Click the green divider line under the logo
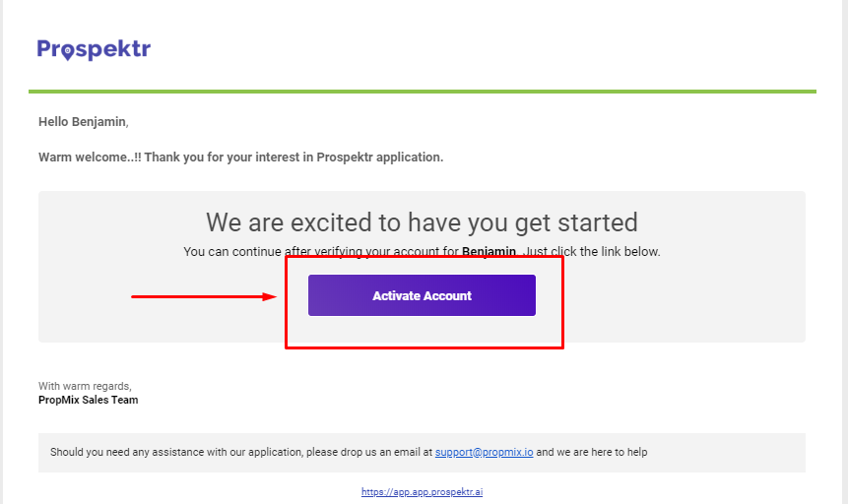The width and height of the screenshot is (848, 504). click(423, 92)
